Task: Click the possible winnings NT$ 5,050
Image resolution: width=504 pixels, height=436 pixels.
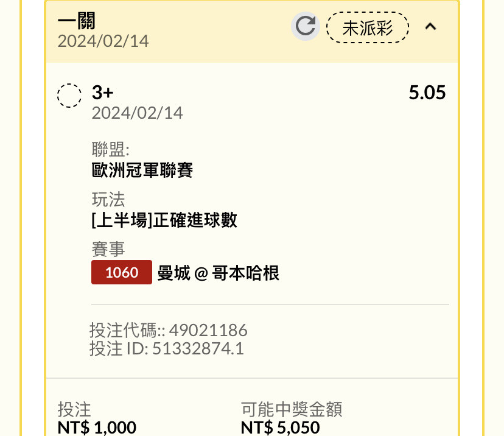Action: pyautogui.click(x=280, y=427)
